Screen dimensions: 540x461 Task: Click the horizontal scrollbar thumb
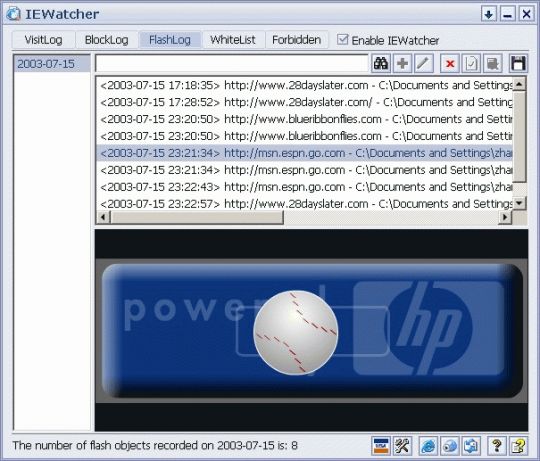pyautogui.click(x=197, y=217)
